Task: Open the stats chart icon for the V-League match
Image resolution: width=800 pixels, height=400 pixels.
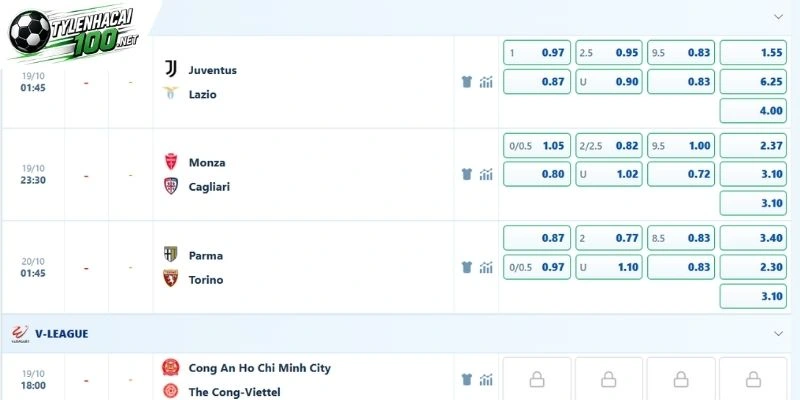Action: point(486,379)
